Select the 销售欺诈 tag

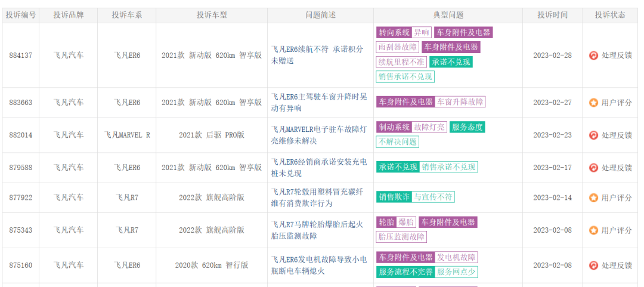394,197
